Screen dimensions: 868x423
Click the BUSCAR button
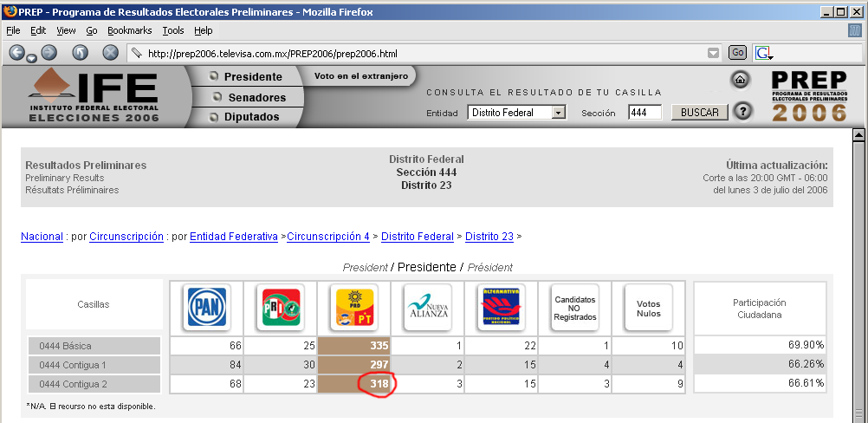pyautogui.click(x=700, y=113)
